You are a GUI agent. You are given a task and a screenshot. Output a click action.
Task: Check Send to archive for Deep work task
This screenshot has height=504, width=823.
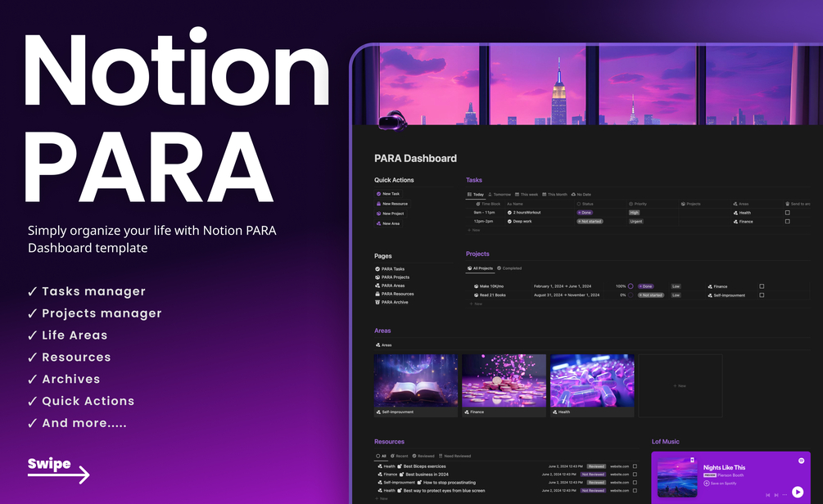point(787,222)
